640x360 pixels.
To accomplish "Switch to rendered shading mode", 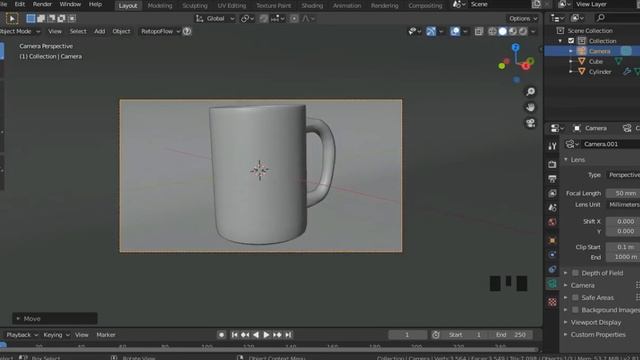I will 523,31.
